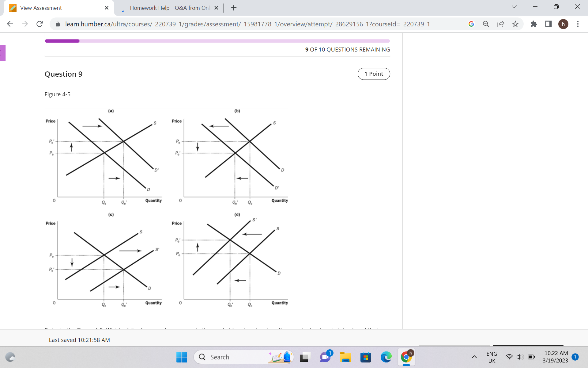The width and height of the screenshot is (588, 368).
Task: Open the Google search icon in the address bar
Action: [471, 24]
